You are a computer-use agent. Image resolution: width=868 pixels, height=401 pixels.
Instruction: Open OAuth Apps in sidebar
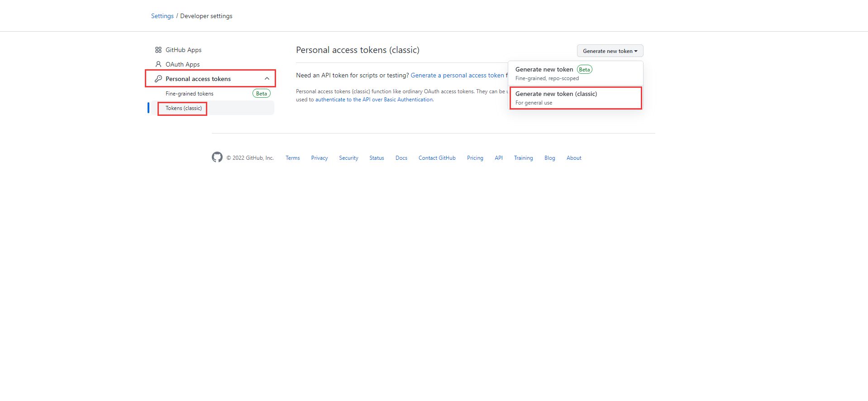[x=182, y=64]
